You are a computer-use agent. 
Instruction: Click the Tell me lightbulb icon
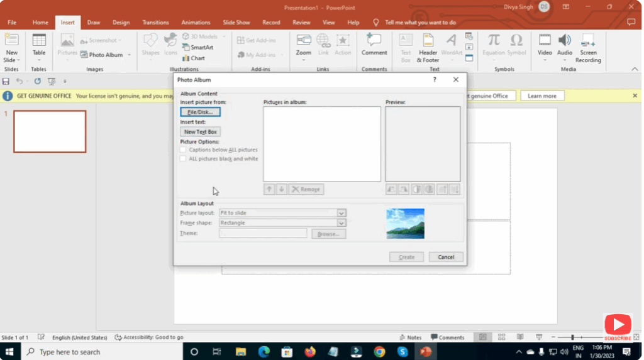376,23
